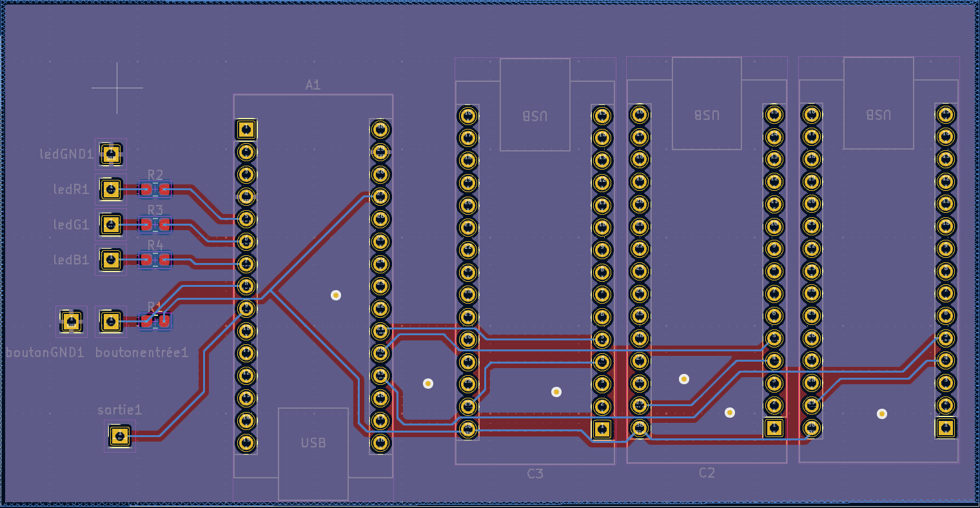Select the square pin 1 pad of A1
The image size is (980, 508).
246,130
